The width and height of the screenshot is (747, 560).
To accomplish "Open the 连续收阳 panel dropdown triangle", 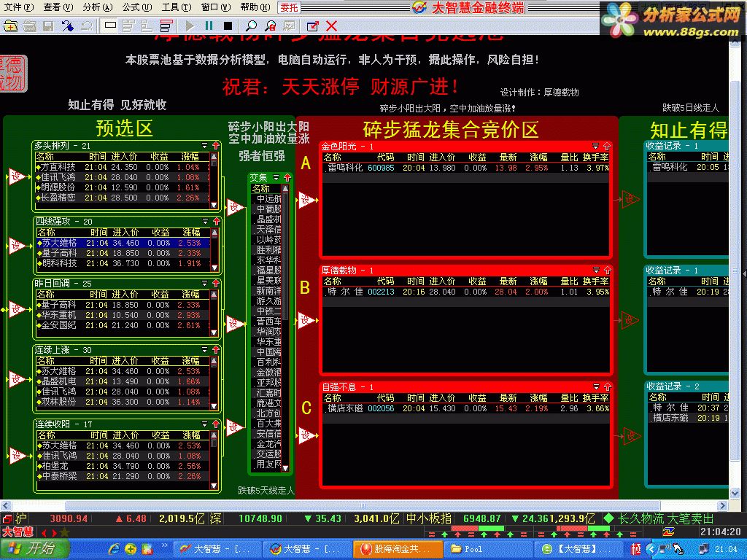I will click(x=205, y=424).
